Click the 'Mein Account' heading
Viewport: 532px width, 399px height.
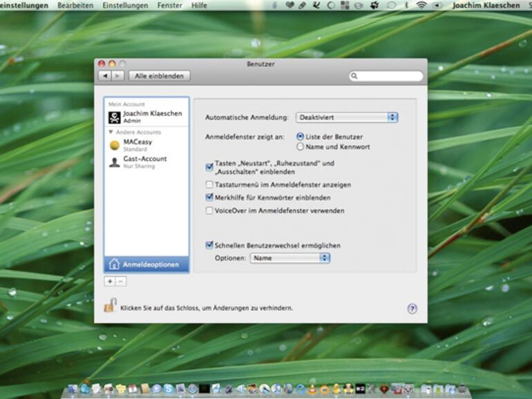126,104
